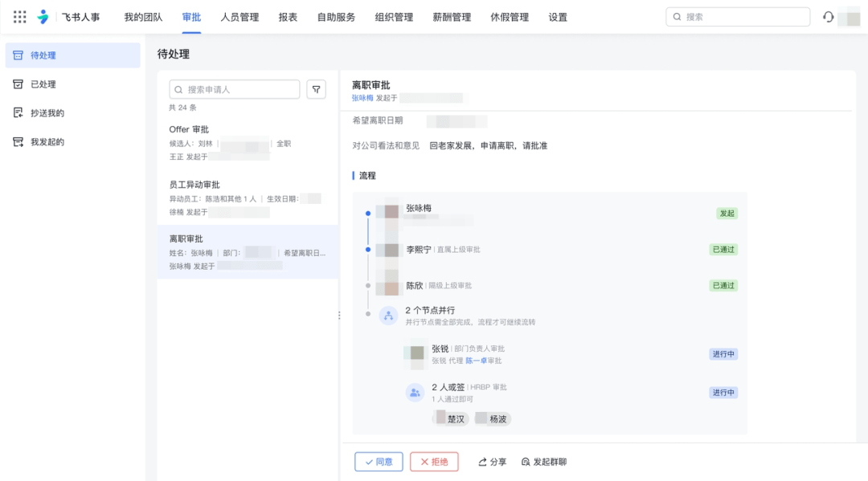This screenshot has height=481, width=868.
Task: Click the parallel node flow icon
Action: 388,316
